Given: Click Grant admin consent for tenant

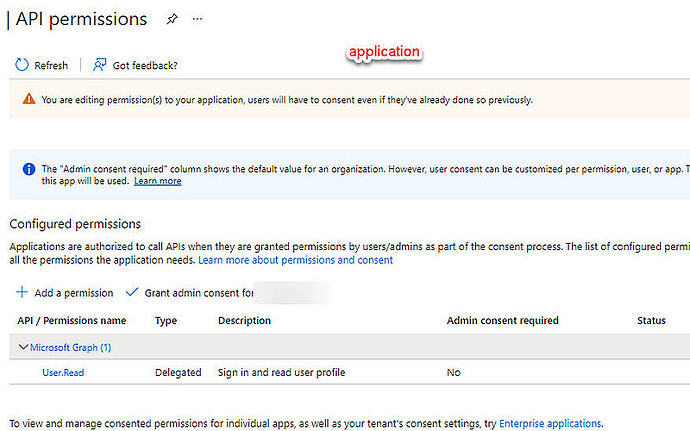Looking at the screenshot, I should [x=199, y=293].
